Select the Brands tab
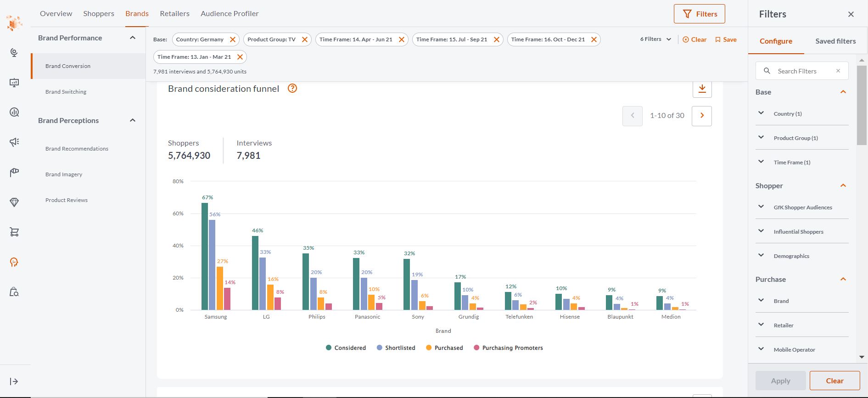 pyautogui.click(x=137, y=14)
